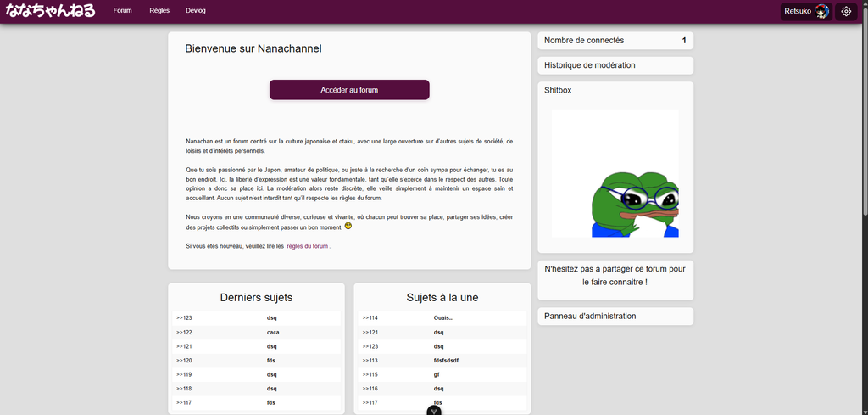Open the Règles menu item
Screen dimensions: 868x415
159,10
